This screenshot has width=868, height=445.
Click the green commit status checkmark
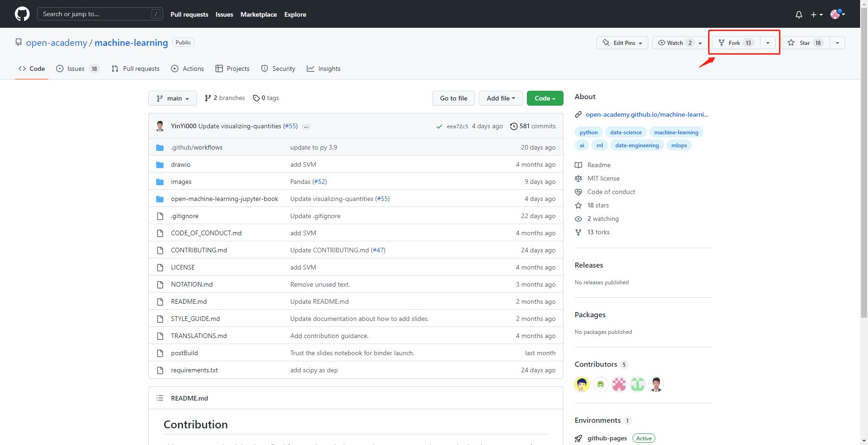[439, 126]
